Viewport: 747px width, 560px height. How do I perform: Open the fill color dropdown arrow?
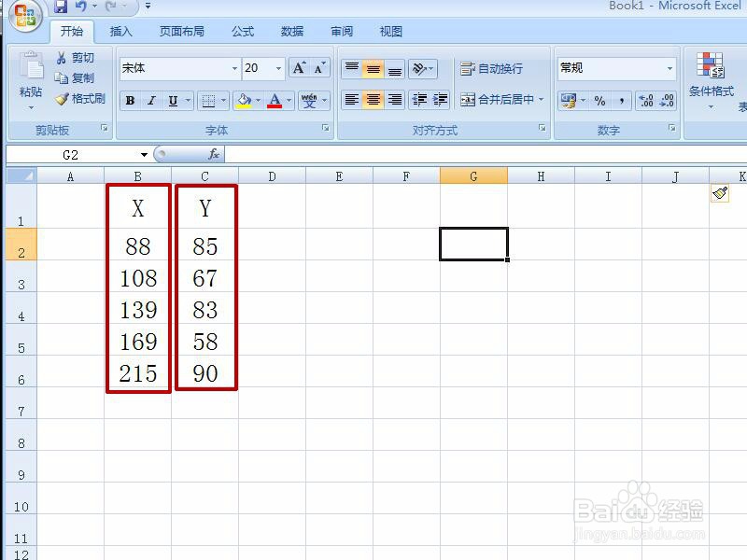258,100
